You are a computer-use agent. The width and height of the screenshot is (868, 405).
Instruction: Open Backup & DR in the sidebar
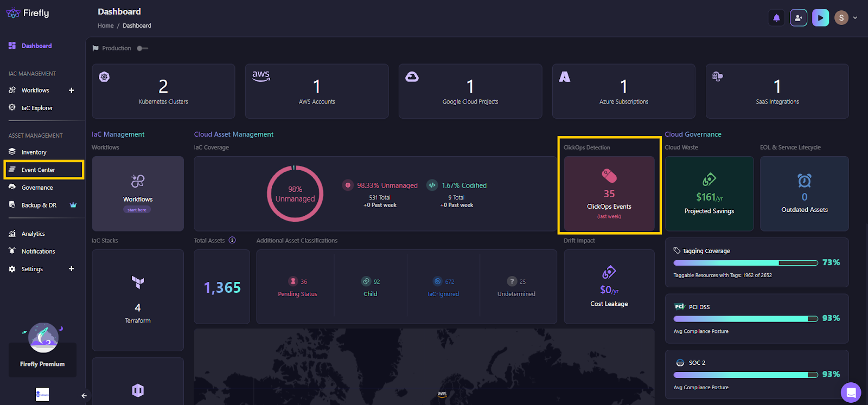click(x=39, y=205)
